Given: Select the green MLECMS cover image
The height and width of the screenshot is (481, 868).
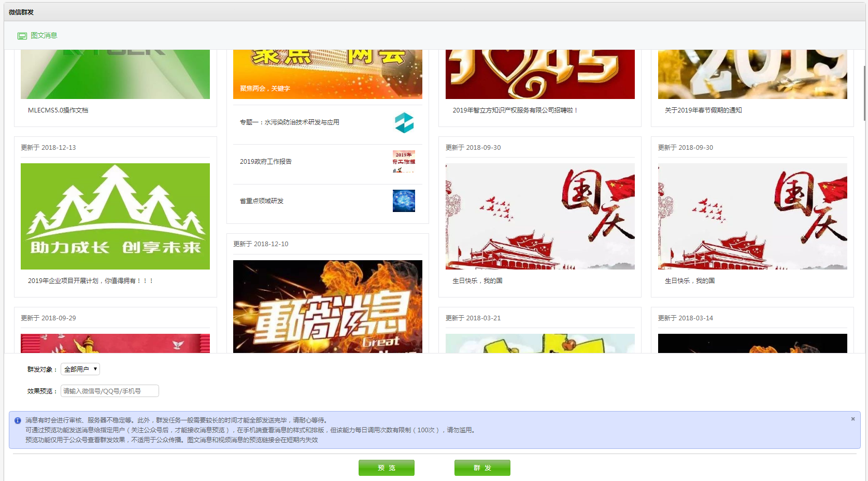Looking at the screenshot, I should point(115,74).
